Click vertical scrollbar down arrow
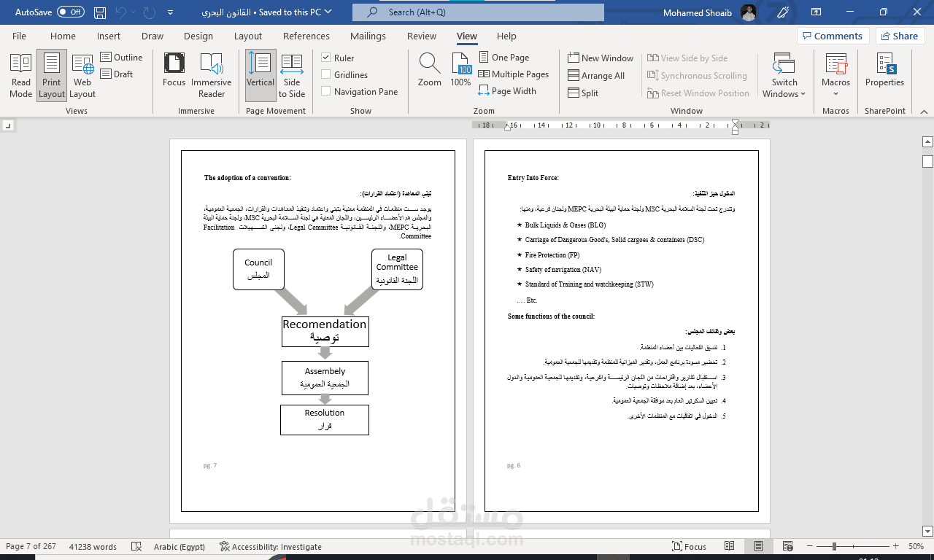 (x=927, y=531)
